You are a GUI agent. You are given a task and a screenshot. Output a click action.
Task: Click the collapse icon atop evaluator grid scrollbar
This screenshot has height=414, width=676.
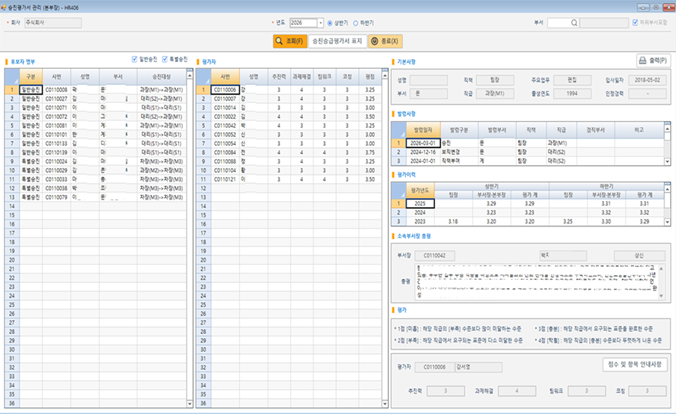tap(385, 69)
